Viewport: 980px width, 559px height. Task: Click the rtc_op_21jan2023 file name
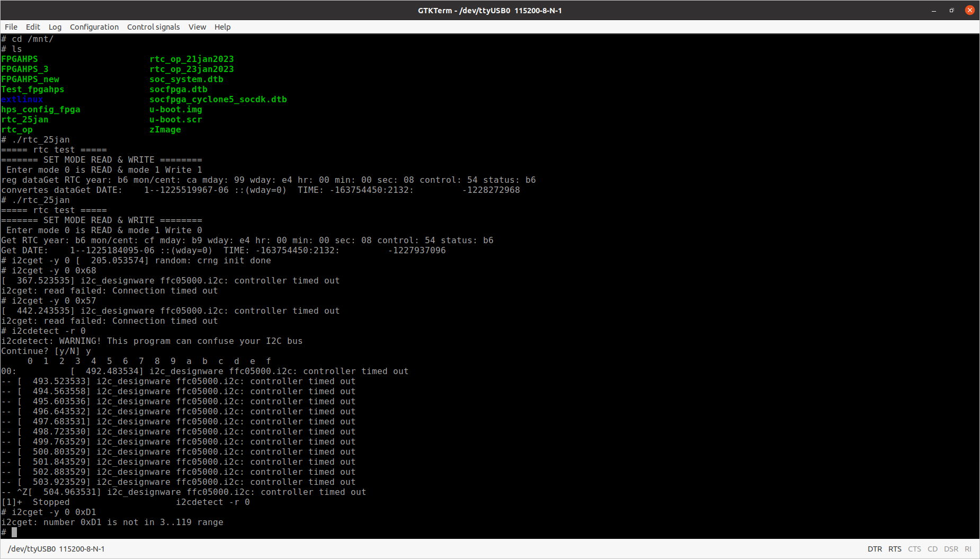click(192, 59)
